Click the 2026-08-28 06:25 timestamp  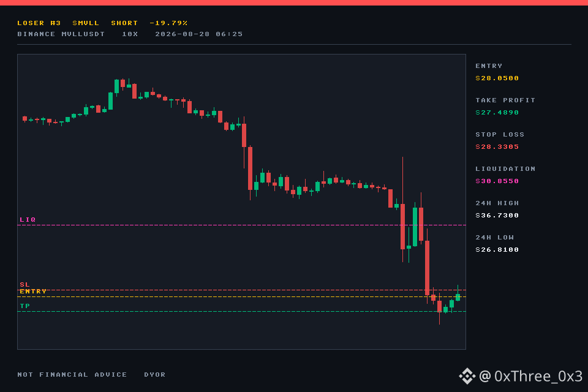(x=198, y=34)
